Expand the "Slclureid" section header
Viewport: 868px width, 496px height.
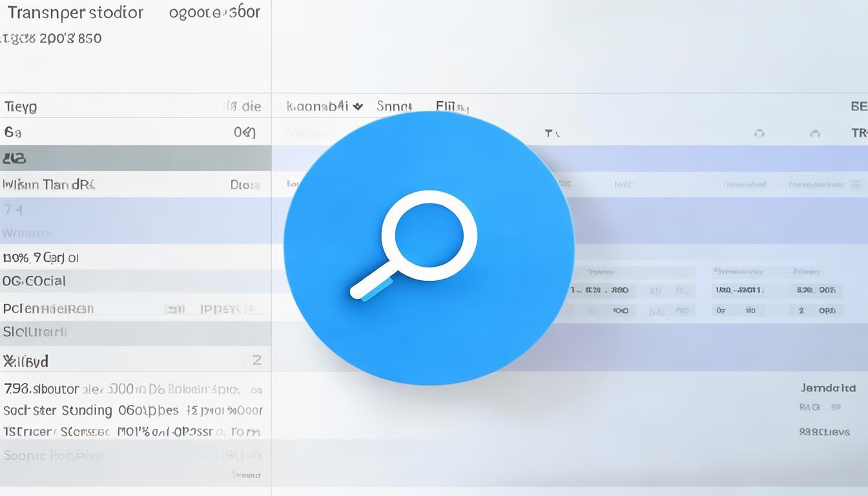[35, 332]
